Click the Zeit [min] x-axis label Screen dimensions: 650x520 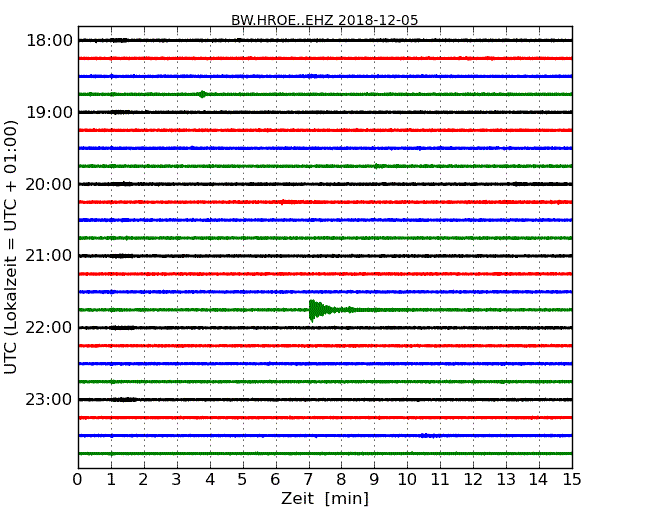coord(325,498)
